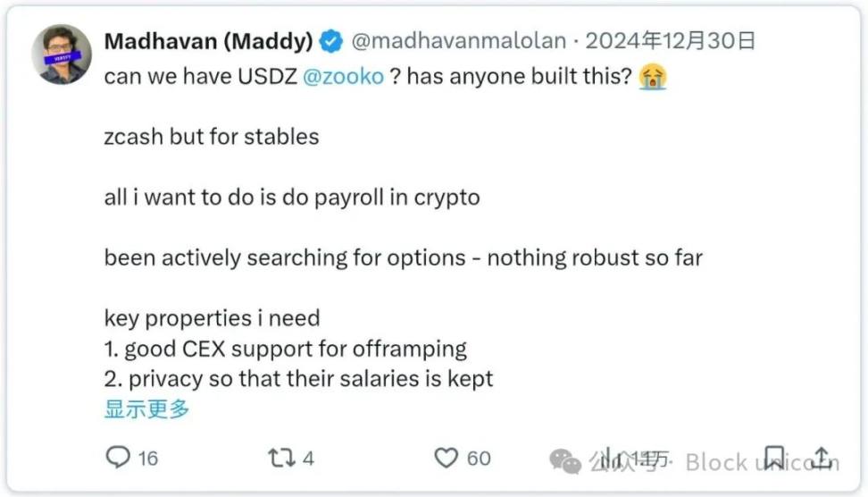Expand the tweet with 显示更多

click(x=147, y=409)
